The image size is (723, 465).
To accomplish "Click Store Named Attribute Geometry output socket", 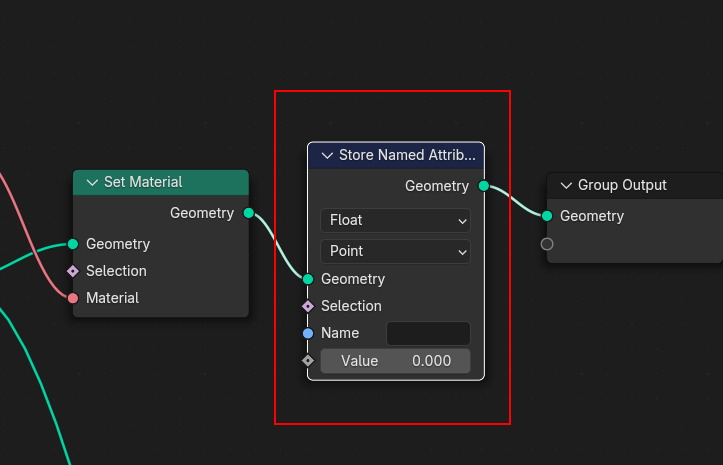I will click(x=484, y=186).
